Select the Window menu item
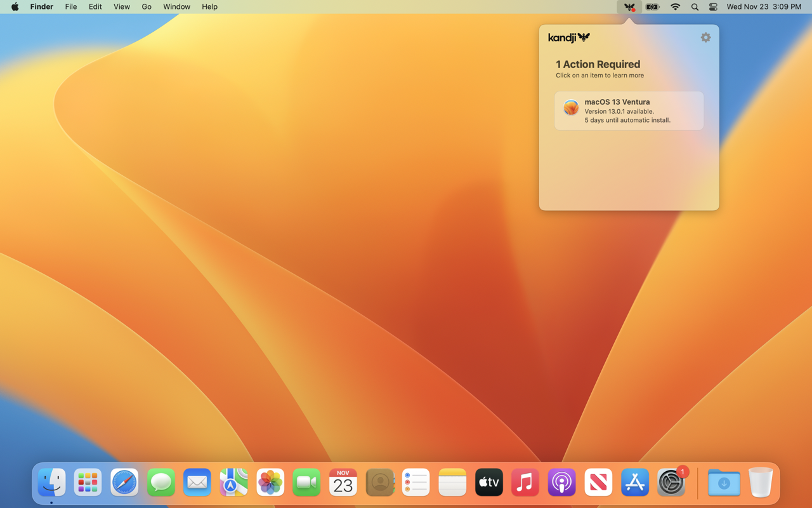The width and height of the screenshot is (812, 508). pos(176,7)
